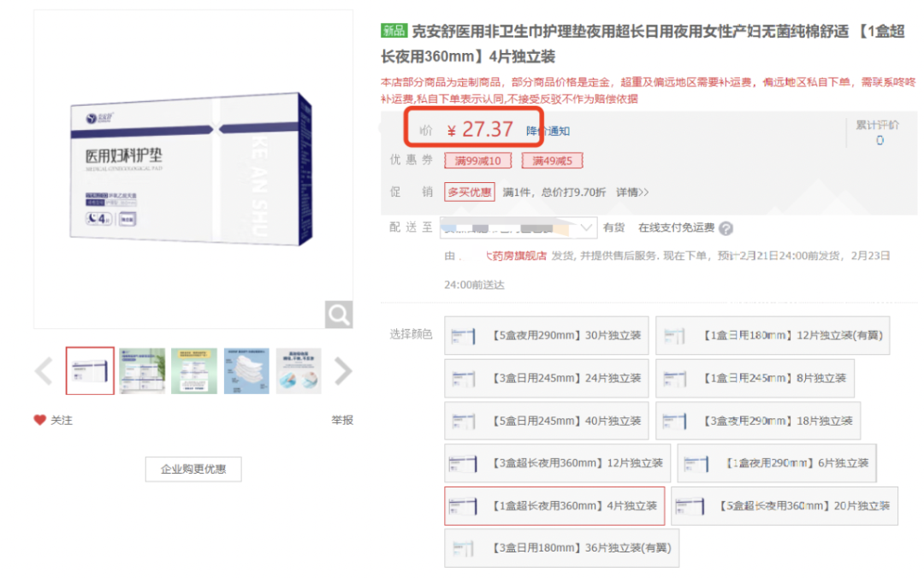This screenshot has height=578, width=924.
Task: Choose 【3盒夜用290mm】18片独立装 option
Action: pyautogui.click(x=758, y=421)
